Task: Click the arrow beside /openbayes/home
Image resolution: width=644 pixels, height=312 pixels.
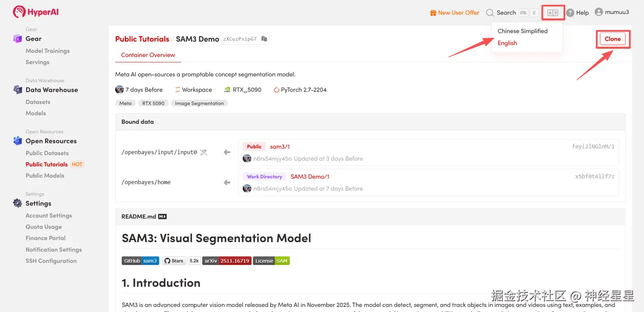Action: click(x=227, y=182)
